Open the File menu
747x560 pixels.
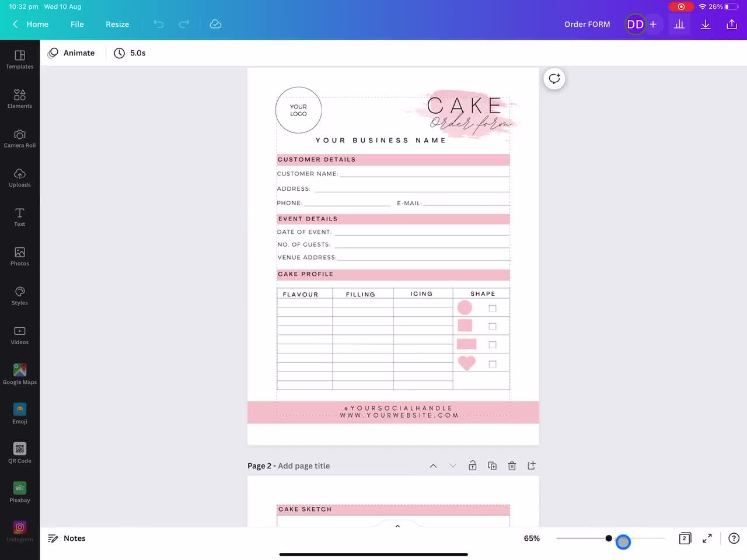[77, 24]
